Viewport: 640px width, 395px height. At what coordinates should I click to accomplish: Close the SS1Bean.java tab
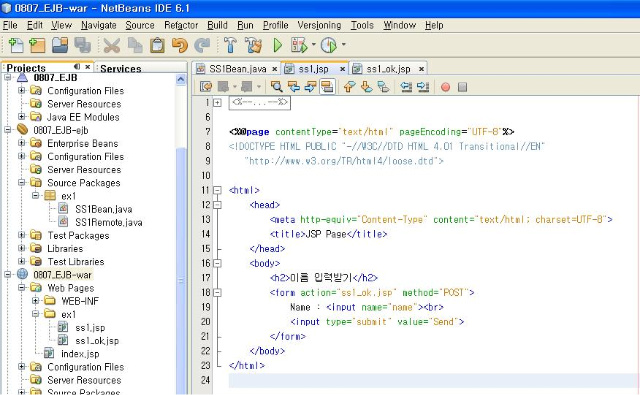(275, 69)
